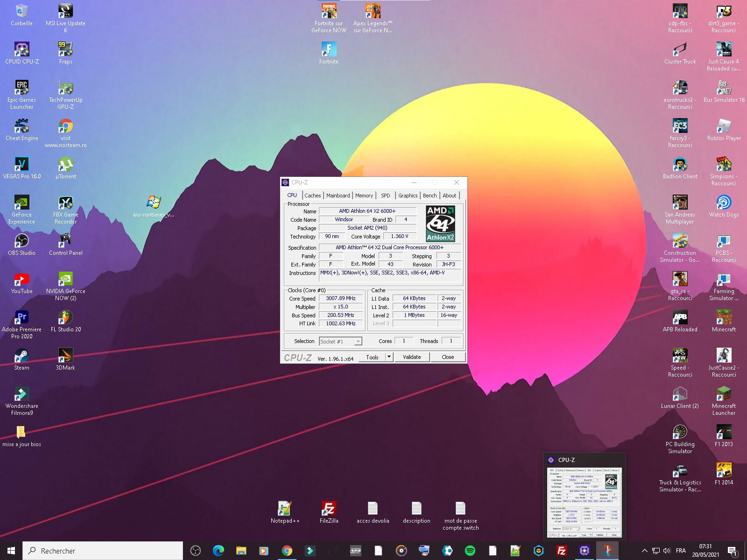Open the Windows Start menu

[11, 551]
